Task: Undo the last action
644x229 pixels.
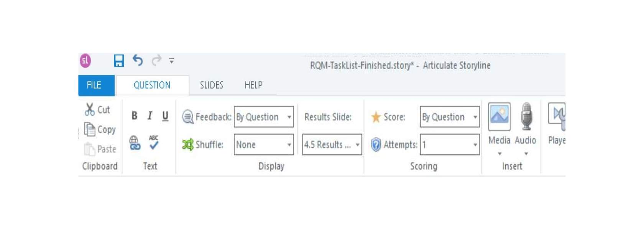Action: click(x=138, y=60)
